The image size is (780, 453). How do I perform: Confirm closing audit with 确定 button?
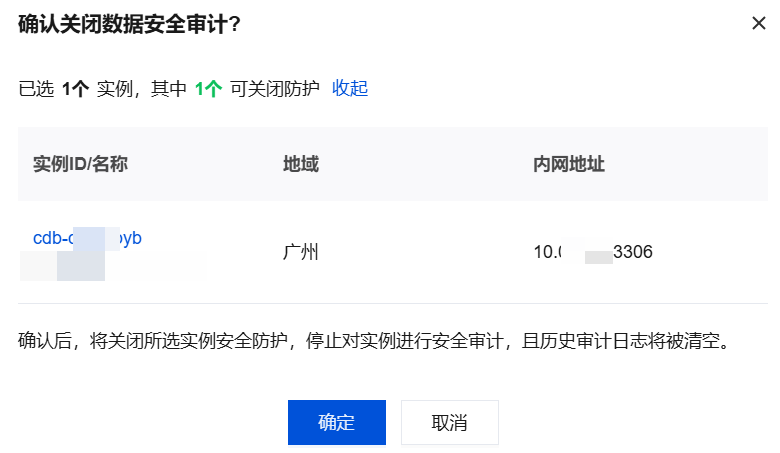click(x=336, y=422)
